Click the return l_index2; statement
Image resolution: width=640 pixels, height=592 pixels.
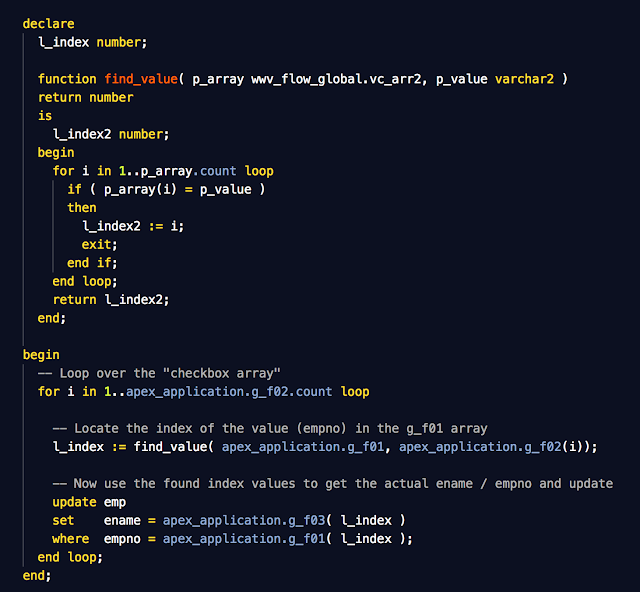(x=111, y=299)
